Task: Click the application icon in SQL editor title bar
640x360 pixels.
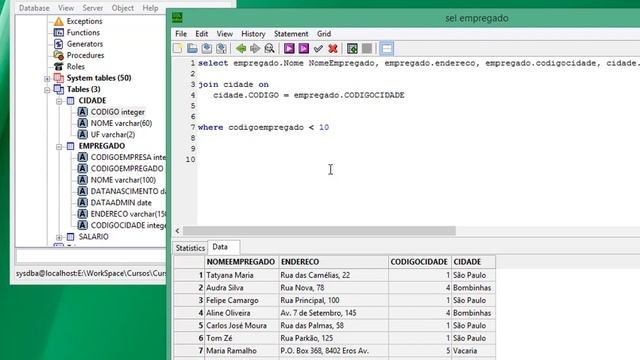Action: (177, 18)
